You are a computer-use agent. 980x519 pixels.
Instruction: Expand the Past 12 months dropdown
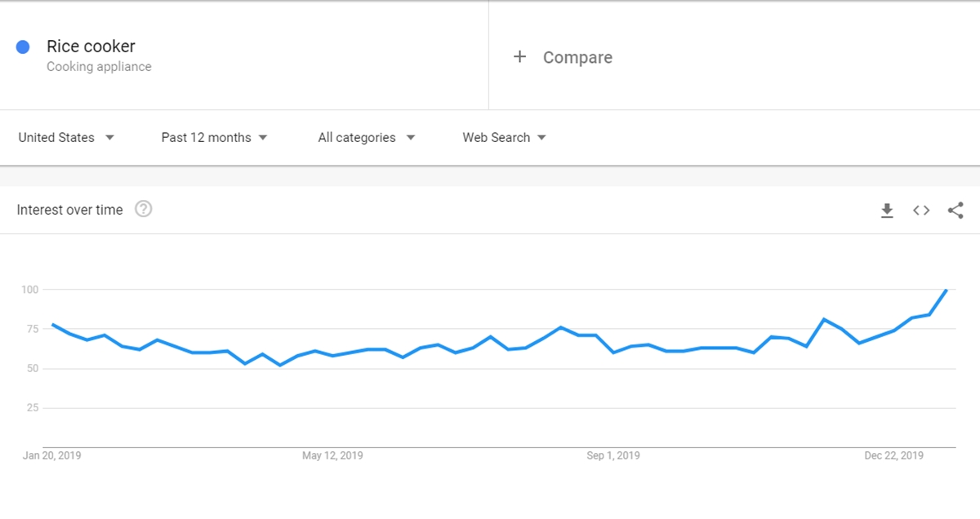tap(214, 138)
